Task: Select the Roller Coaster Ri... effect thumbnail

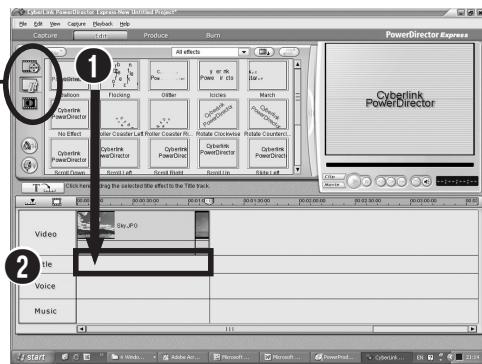Action: point(169,114)
